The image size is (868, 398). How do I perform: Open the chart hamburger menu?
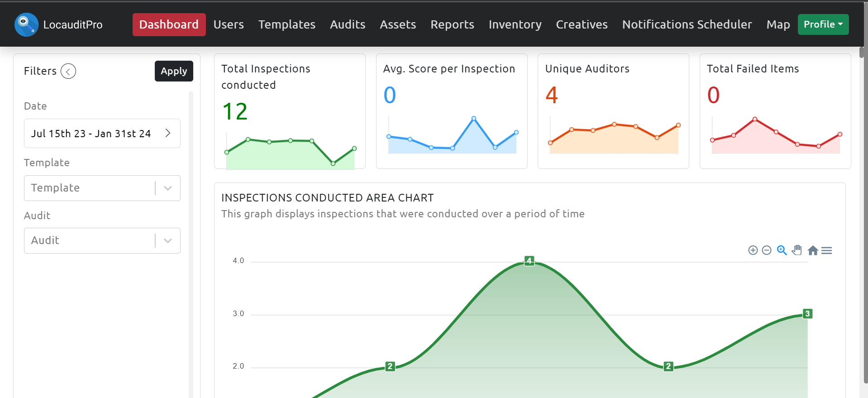tap(826, 250)
